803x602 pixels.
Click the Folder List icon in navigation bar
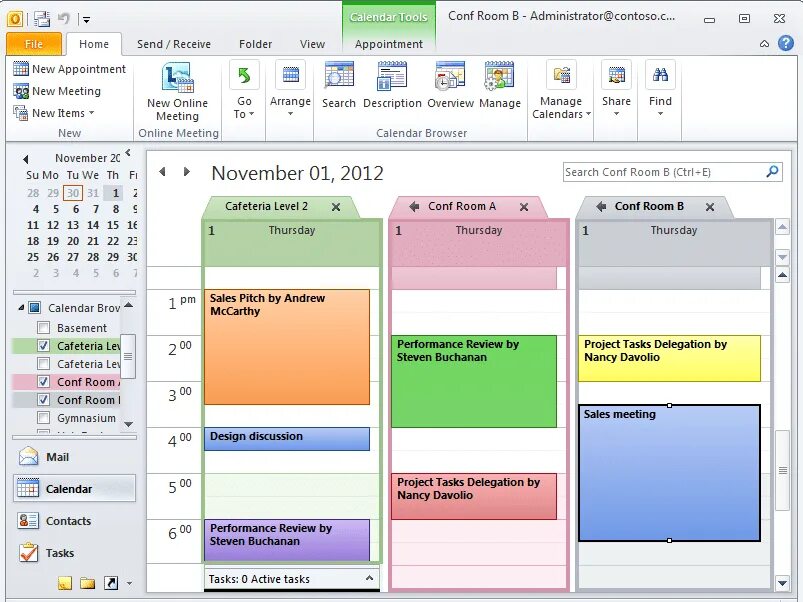tap(88, 583)
